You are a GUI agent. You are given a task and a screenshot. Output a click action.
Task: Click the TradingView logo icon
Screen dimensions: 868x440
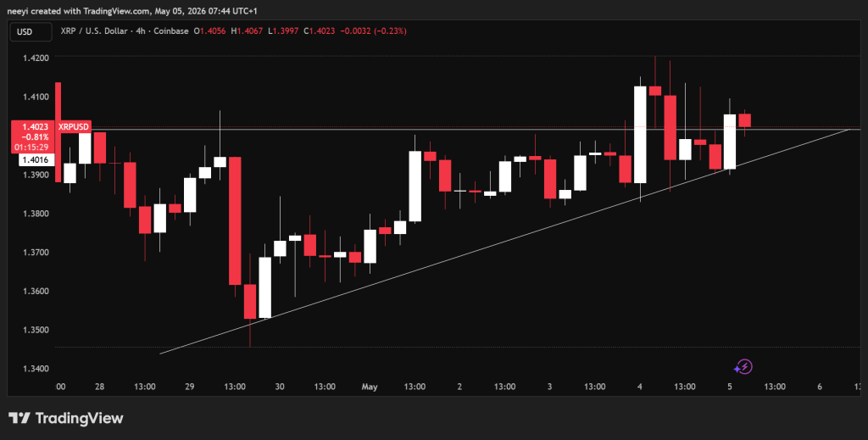click(19, 418)
